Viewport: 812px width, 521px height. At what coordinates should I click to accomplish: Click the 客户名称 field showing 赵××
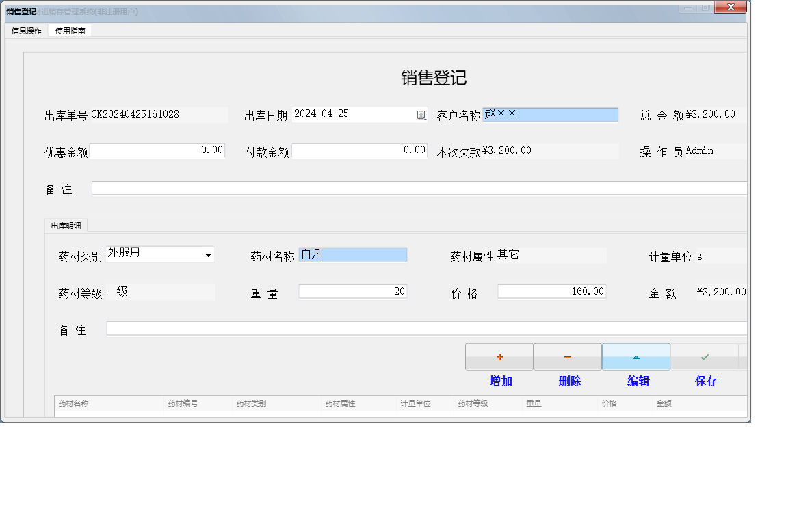[x=551, y=114]
